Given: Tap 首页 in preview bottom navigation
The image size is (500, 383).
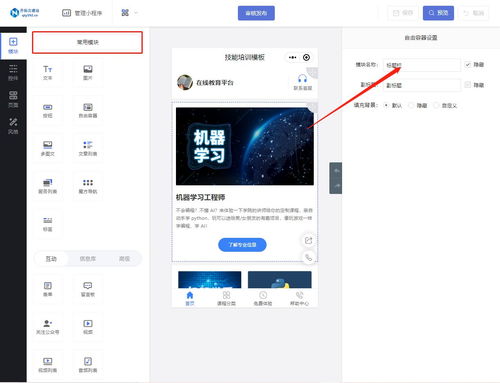Looking at the screenshot, I should 190,298.
